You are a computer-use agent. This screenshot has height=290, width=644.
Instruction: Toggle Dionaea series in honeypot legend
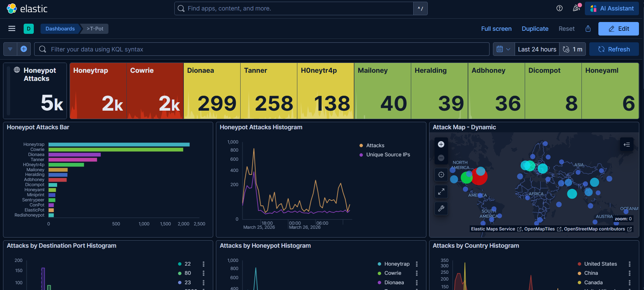click(394, 283)
